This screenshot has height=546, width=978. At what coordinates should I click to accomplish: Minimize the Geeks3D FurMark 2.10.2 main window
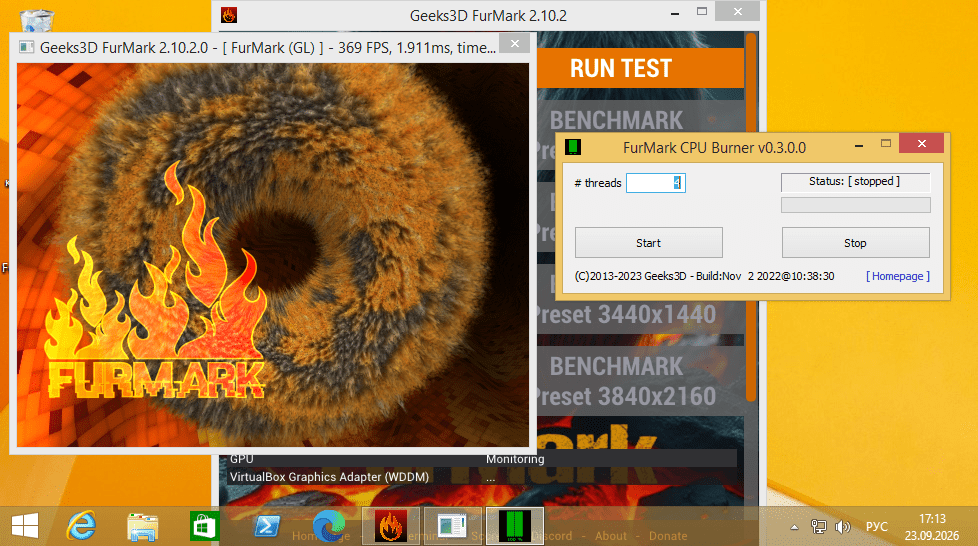(x=675, y=13)
